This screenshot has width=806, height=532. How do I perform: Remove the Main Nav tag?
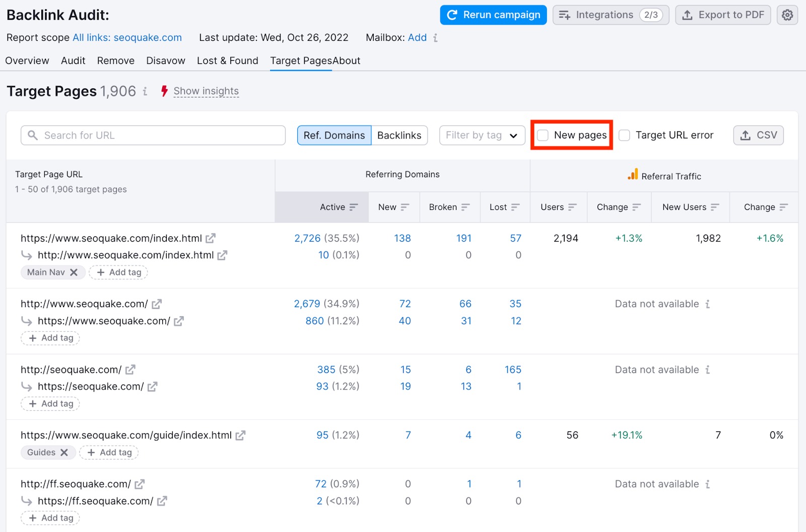pyautogui.click(x=75, y=272)
